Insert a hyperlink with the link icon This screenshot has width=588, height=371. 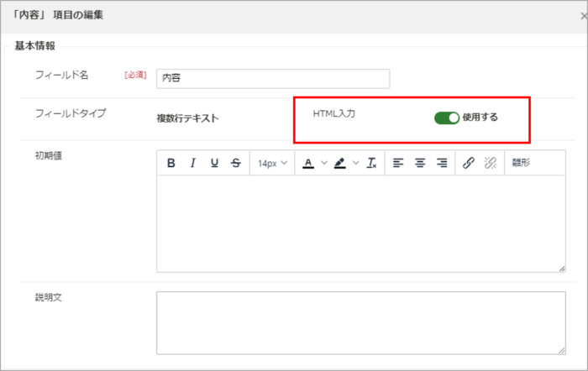[469, 163]
